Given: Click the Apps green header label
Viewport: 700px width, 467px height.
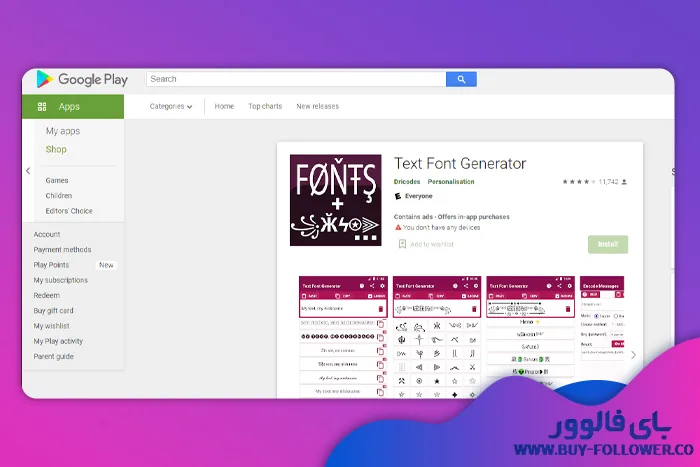Looking at the screenshot, I should 69,107.
